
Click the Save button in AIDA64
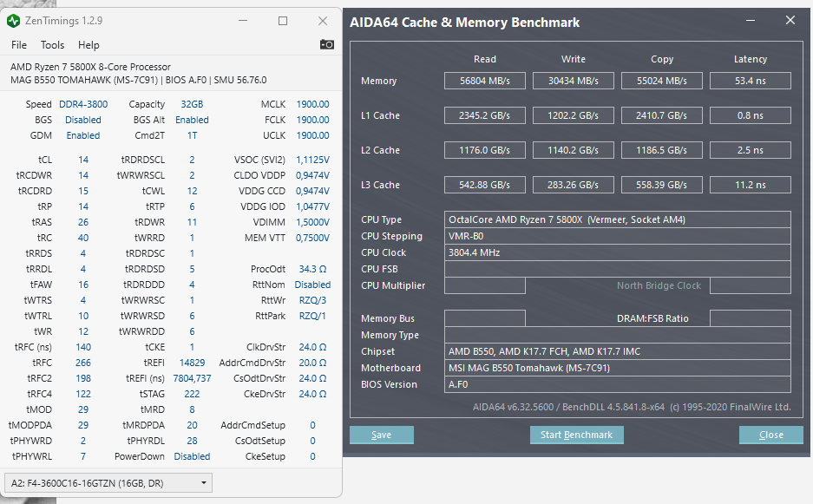(x=381, y=435)
